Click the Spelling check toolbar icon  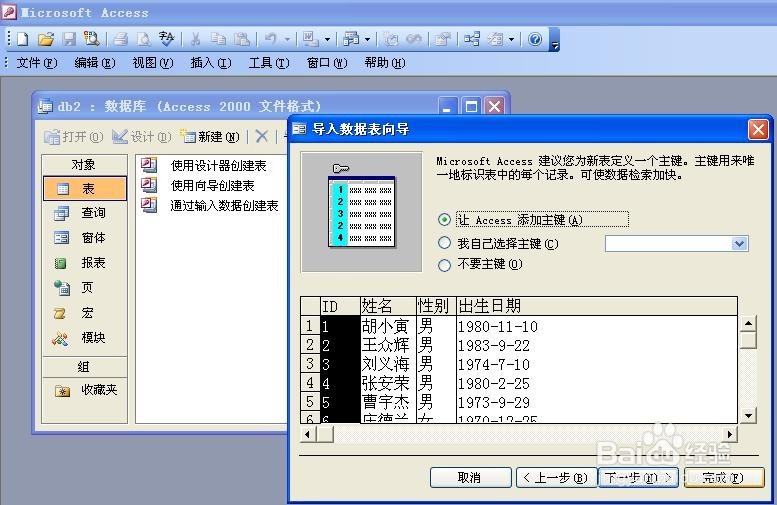pyautogui.click(x=166, y=39)
